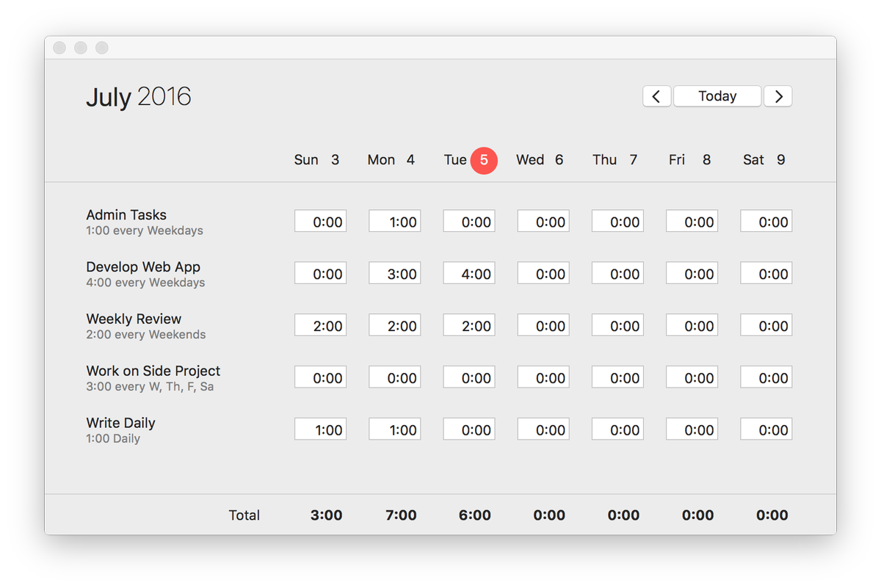Edit Weekly Review Sunday time
Viewport: 881px width, 588px height.
321,326
